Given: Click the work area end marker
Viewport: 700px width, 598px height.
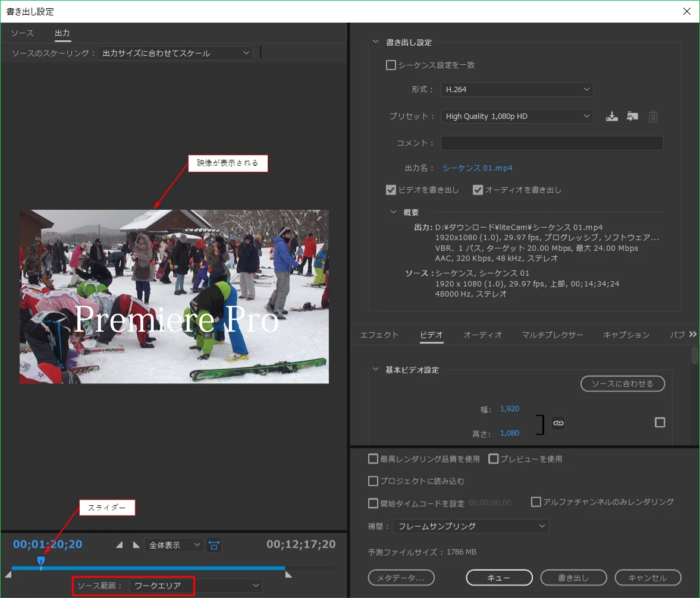Looking at the screenshot, I should click(x=289, y=575).
